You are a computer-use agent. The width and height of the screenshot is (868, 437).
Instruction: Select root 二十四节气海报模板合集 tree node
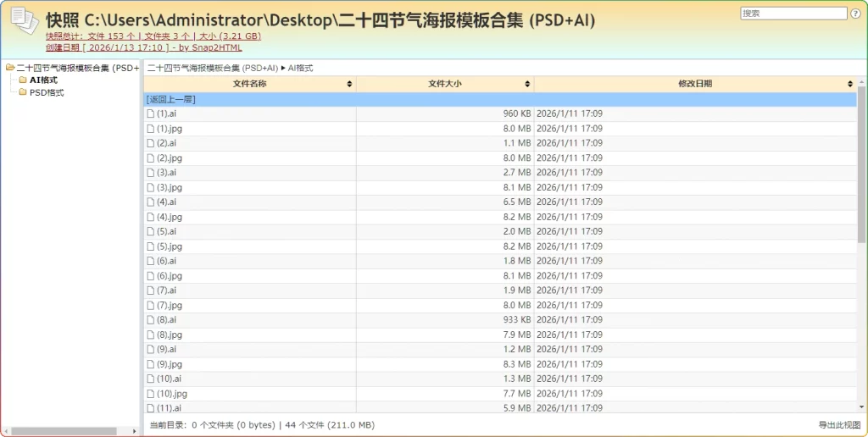click(x=78, y=68)
